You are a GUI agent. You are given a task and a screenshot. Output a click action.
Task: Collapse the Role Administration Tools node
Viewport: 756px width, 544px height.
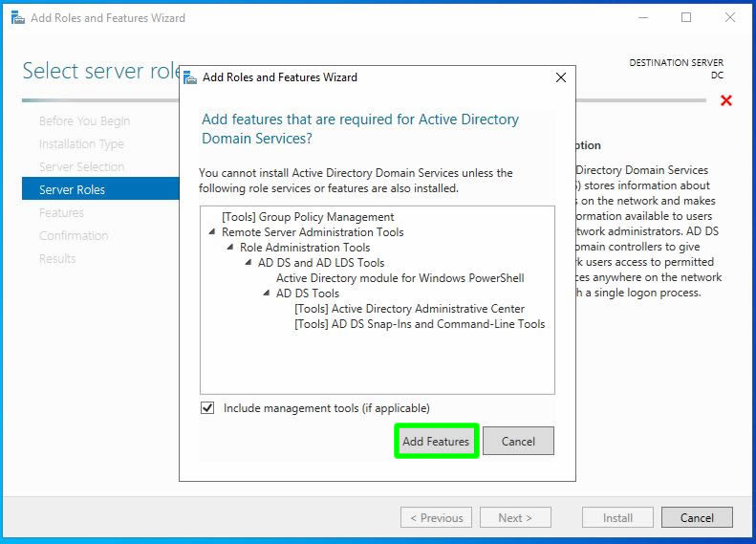pos(229,248)
